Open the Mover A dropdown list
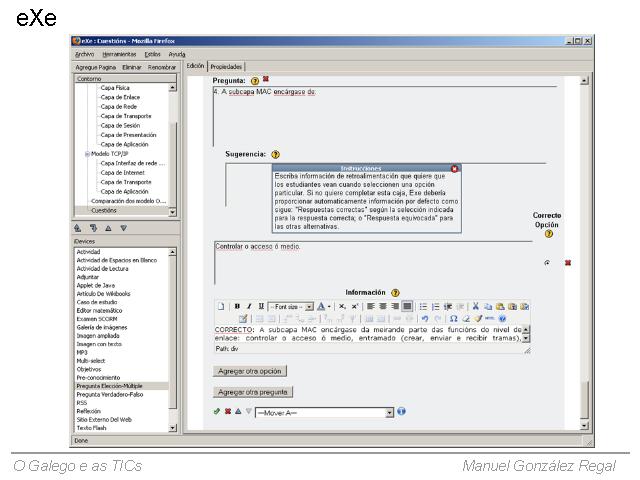 click(x=390, y=412)
